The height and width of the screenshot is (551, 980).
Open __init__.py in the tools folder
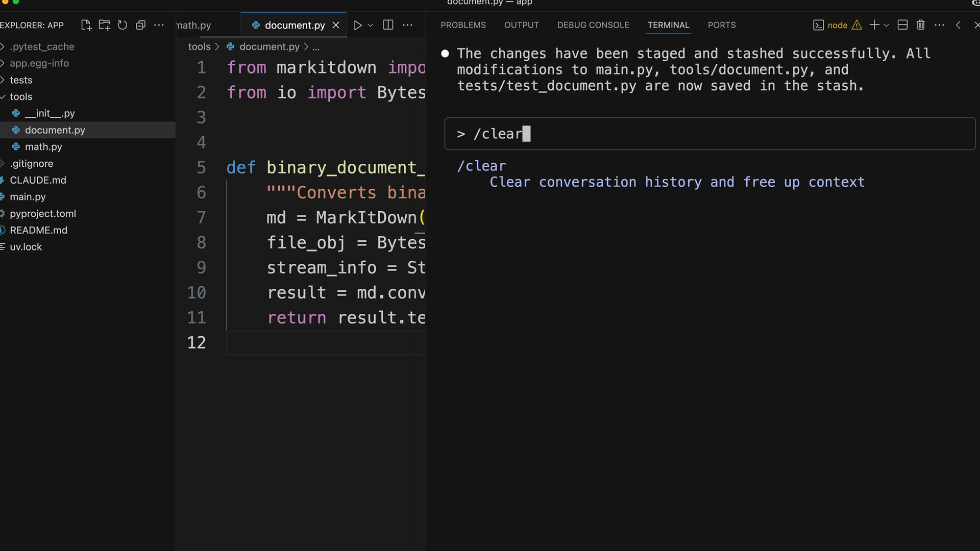click(88, 113)
